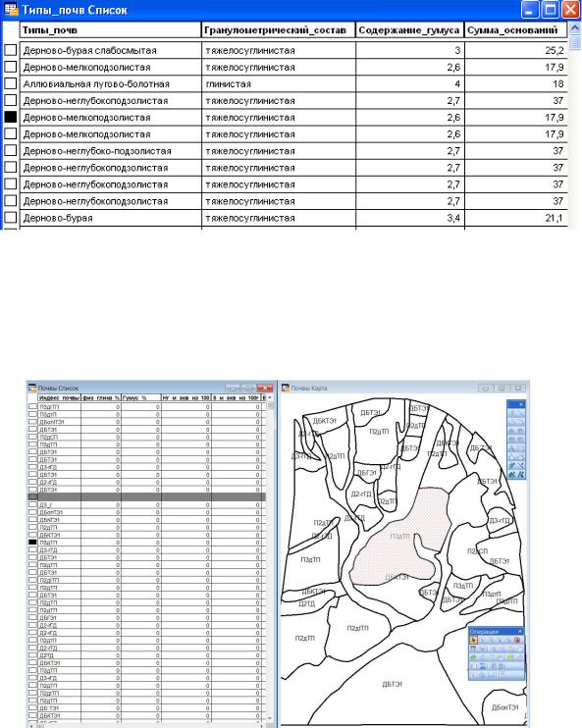Click the large bottom ДБТЭ1 polygon on map
The width and height of the screenshot is (582, 728).
click(x=392, y=684)
